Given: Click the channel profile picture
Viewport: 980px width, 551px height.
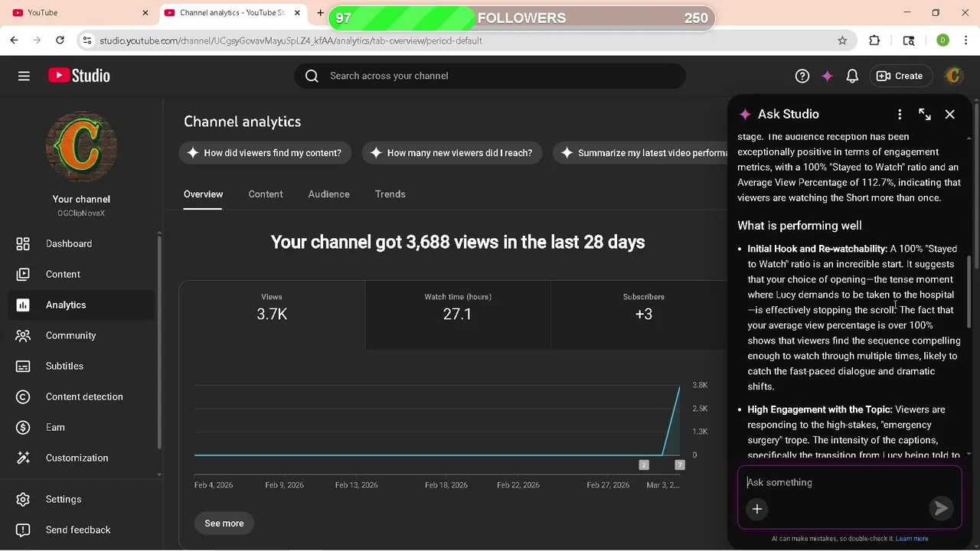Looking at the screenshot, I should point(81,147).
